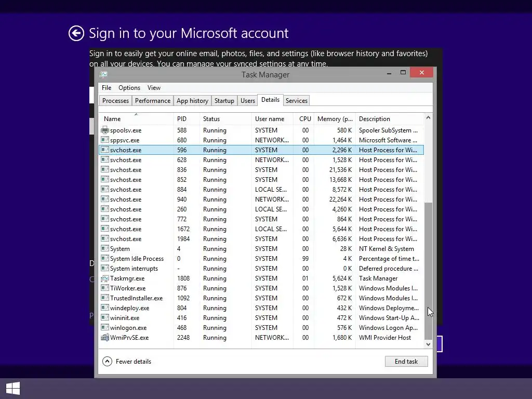Open the Options menu
This screenshot has width=532, height=399.
click(x=129, y=87)
